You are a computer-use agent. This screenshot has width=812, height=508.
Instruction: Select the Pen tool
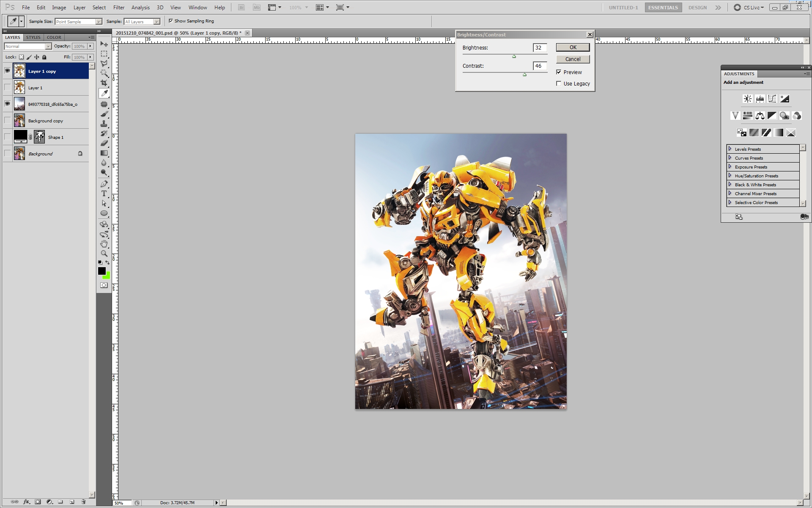pyautogui.click(x=104, y=184)
